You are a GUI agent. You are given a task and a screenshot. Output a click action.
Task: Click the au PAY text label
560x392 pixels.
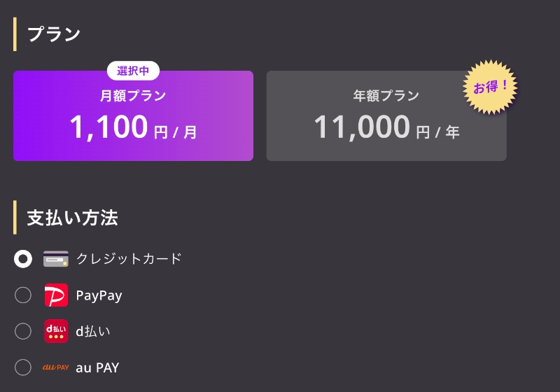97,367
